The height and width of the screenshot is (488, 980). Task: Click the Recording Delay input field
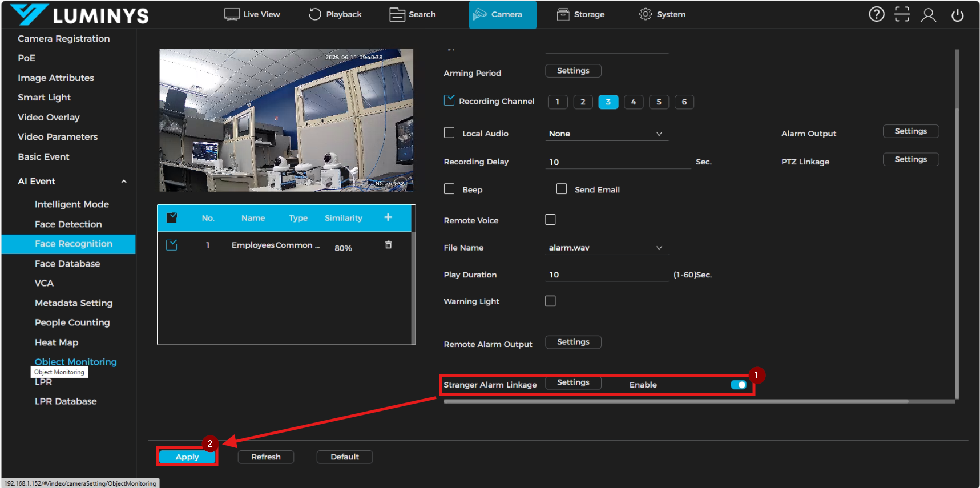(x=618, y=162)
